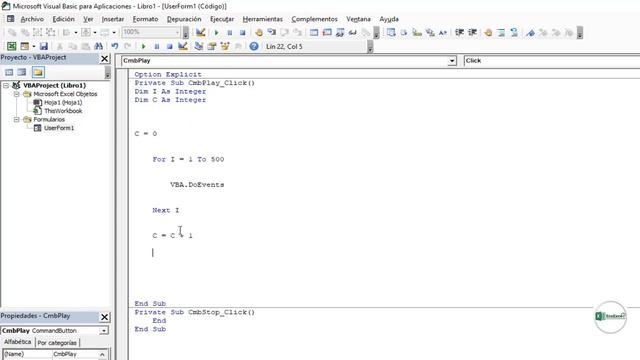Select Hoja1 (Hoja1) in project tree
The image size is (640, 360).
[x=63, y=102]
